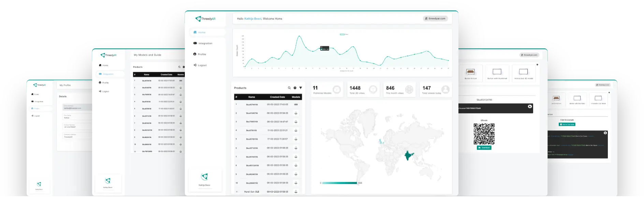Click copy icon on code block in rightmost window

tap(605, 133)
